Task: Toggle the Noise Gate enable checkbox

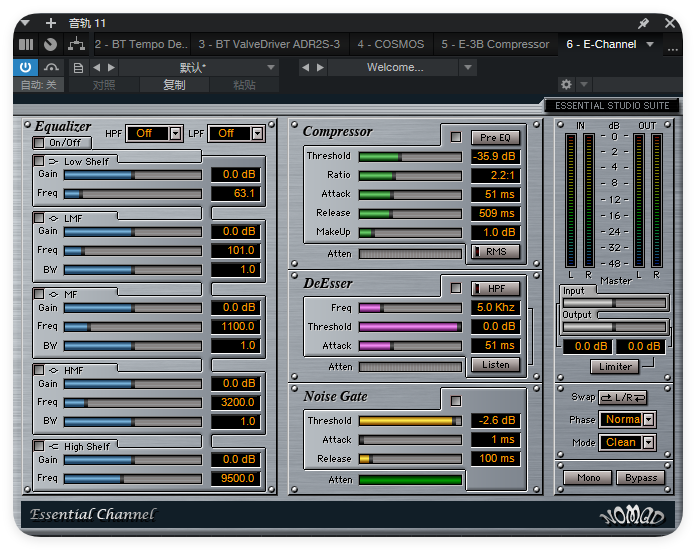Action: 456,401
